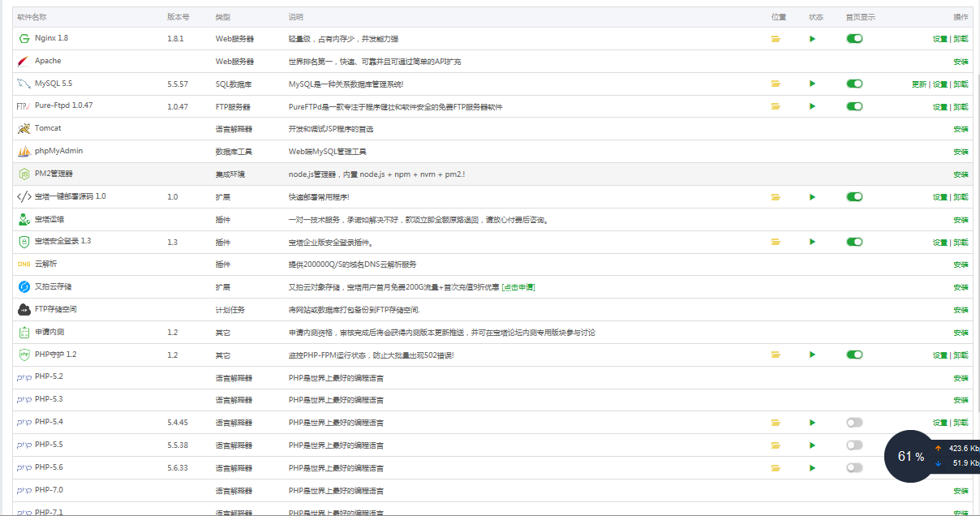
Task: Switch off homepage display for PHP守护
Action: coord(854,355)
